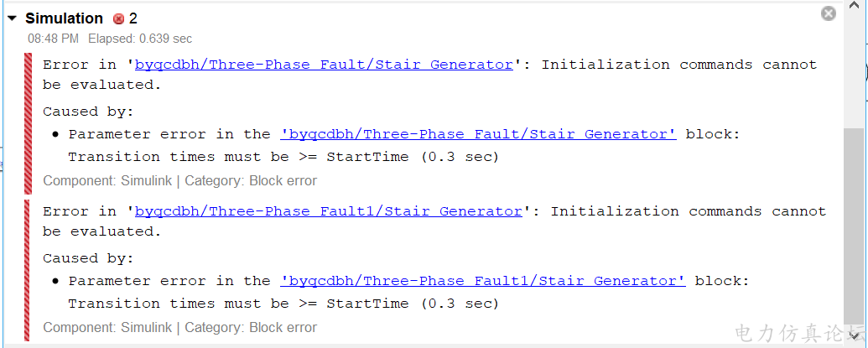
Task: Click the Elapsed 0.639 sec label
Action: point(140,39)
